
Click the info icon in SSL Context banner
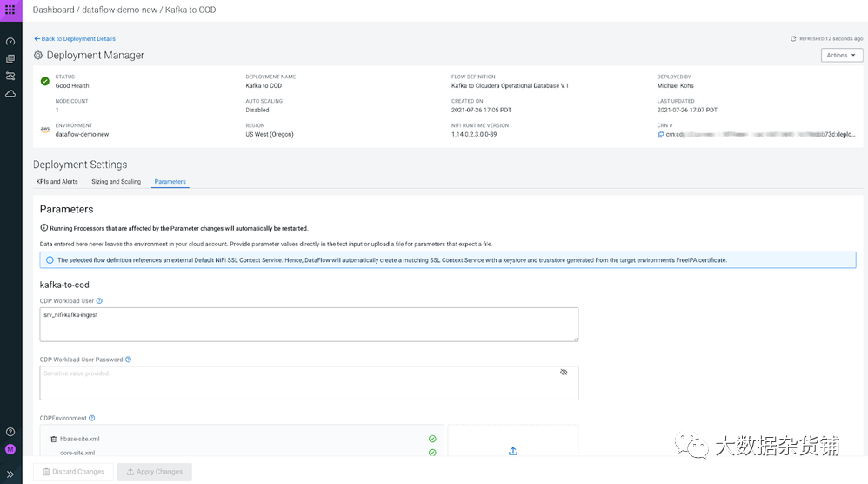tap(50, 260)
